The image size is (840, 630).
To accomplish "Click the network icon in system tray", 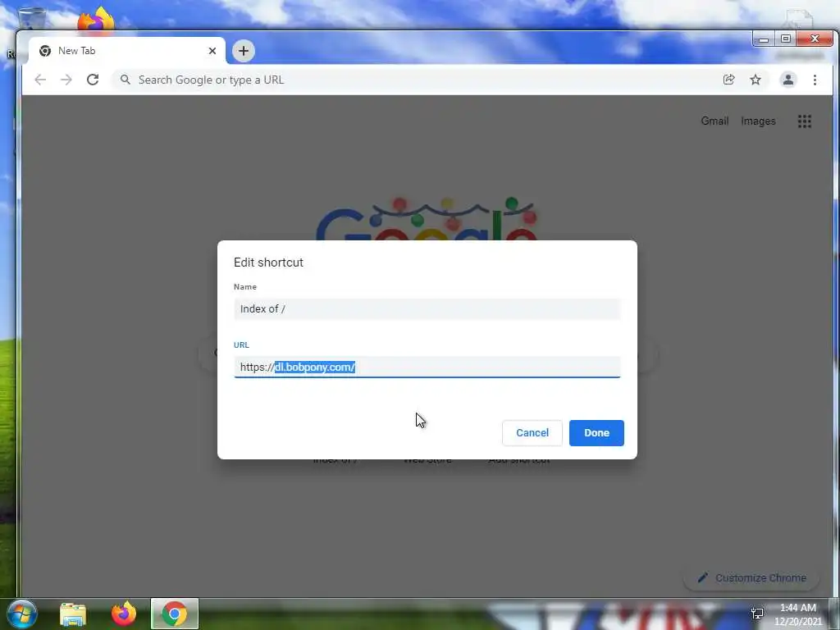I will coord(757,614).
